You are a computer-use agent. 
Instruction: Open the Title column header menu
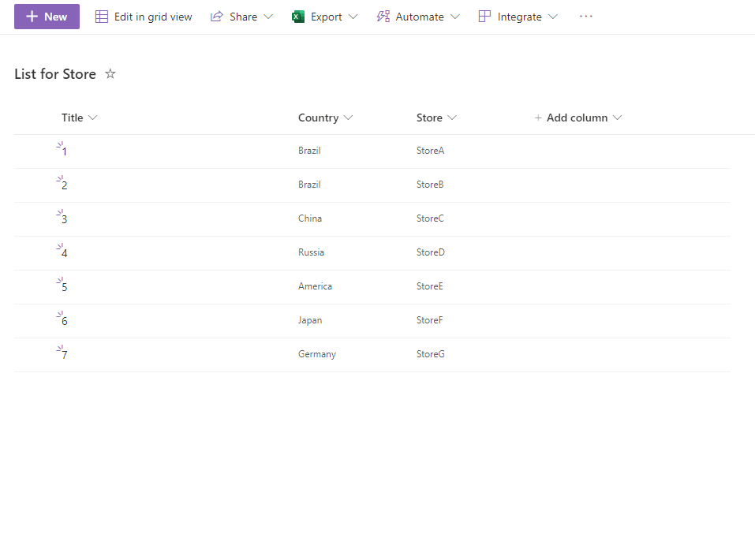click(80, 118)
